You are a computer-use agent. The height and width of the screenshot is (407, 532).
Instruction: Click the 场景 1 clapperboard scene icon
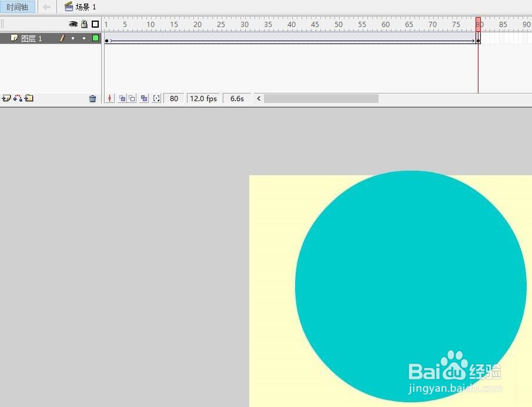(69, 6)
